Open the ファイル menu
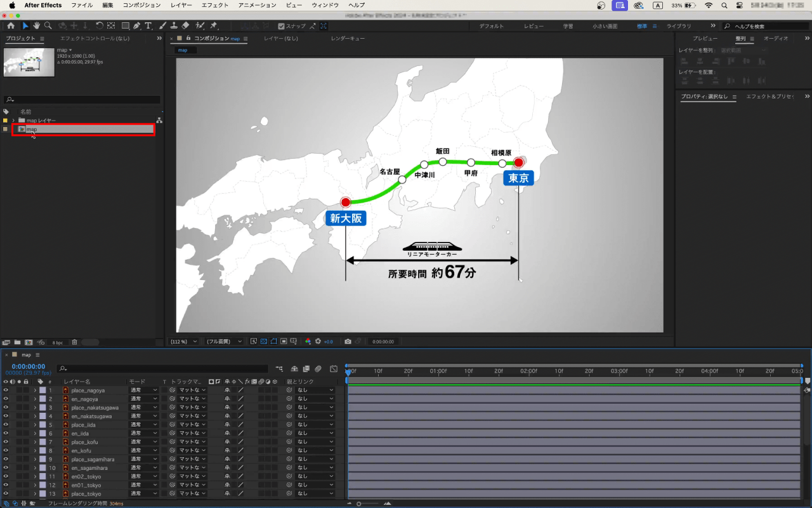Viewport: 812px width, 508px height. [82, 5]
